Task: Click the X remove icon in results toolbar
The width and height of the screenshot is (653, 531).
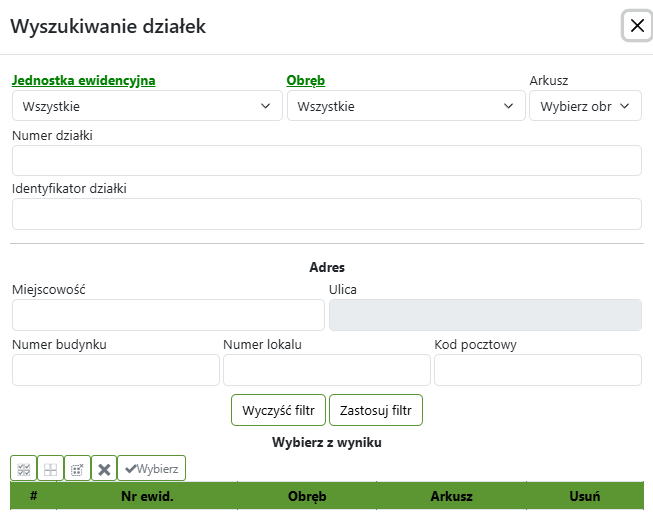Action: point(103,468)
